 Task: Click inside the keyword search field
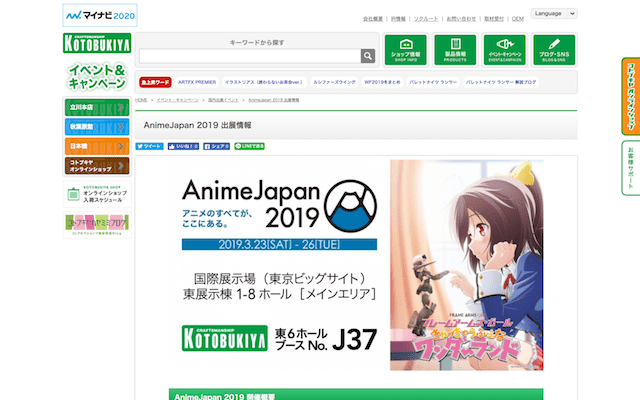coord(250,56)
